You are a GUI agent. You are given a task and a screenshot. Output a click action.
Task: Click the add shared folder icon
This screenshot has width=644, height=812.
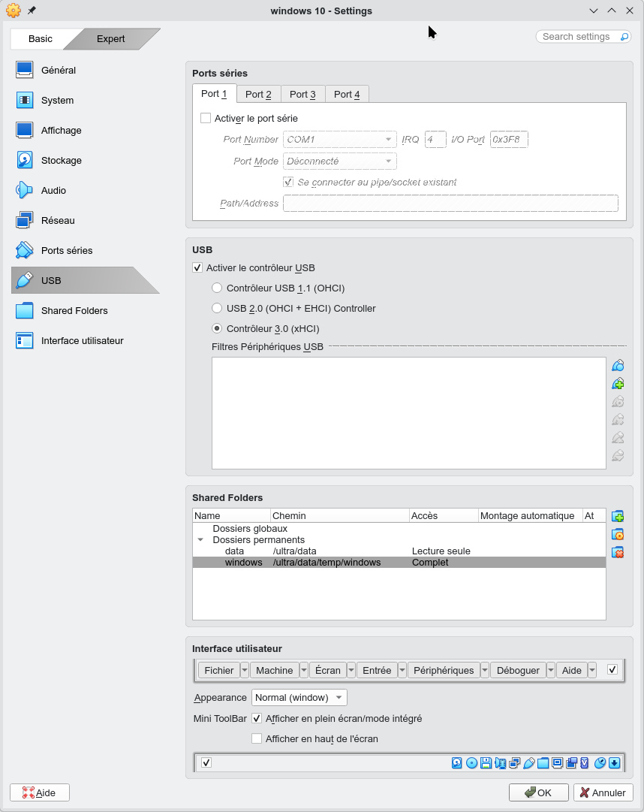coord(618,517)
